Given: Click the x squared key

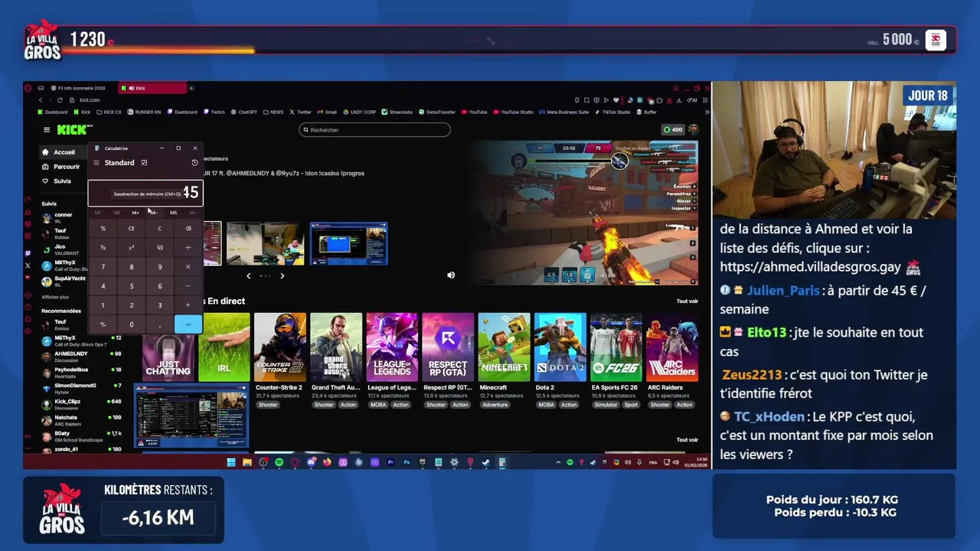Looking at the screenshot, I should coord(131,247).
